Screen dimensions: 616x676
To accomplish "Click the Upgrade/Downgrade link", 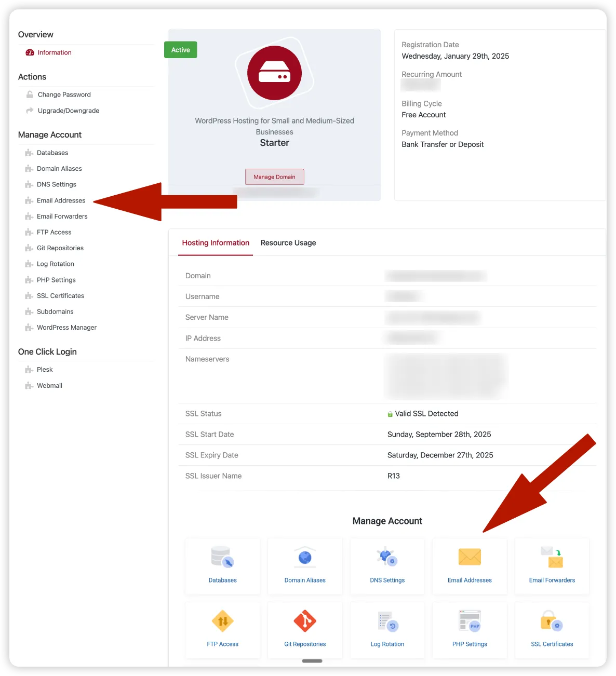I will click(x=67, y=110).
